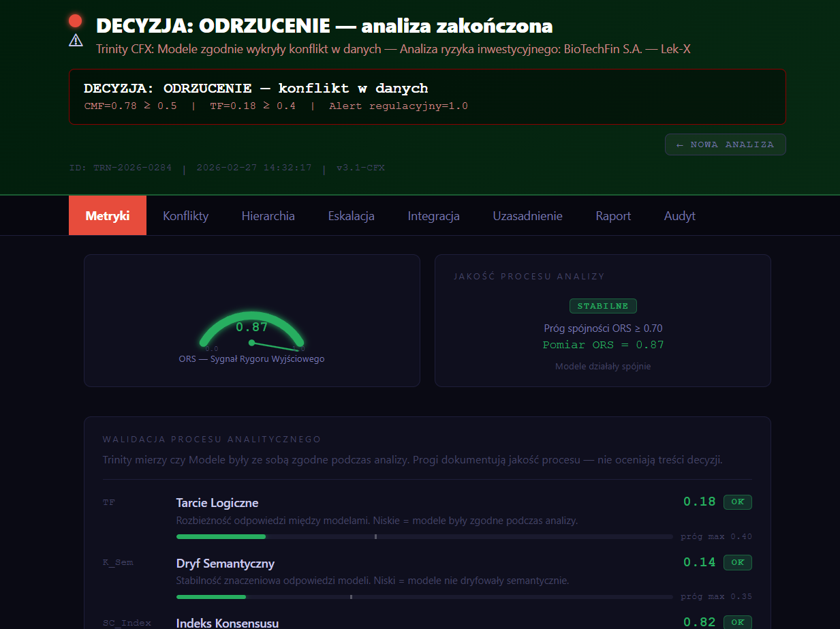840x629 pixels.
Task: Open the Raport tab
Action: [613, 216]
